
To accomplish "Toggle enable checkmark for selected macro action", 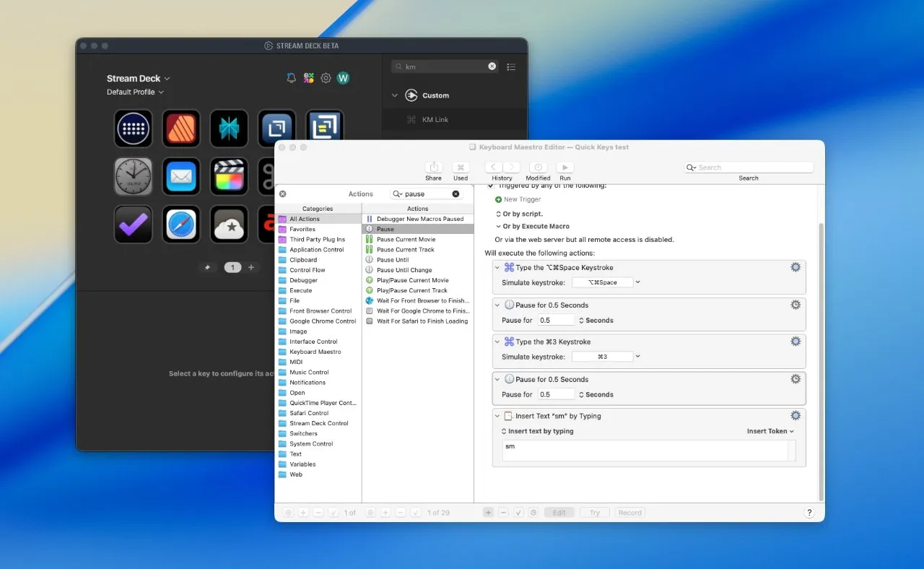I will click(x=518, y=513).
